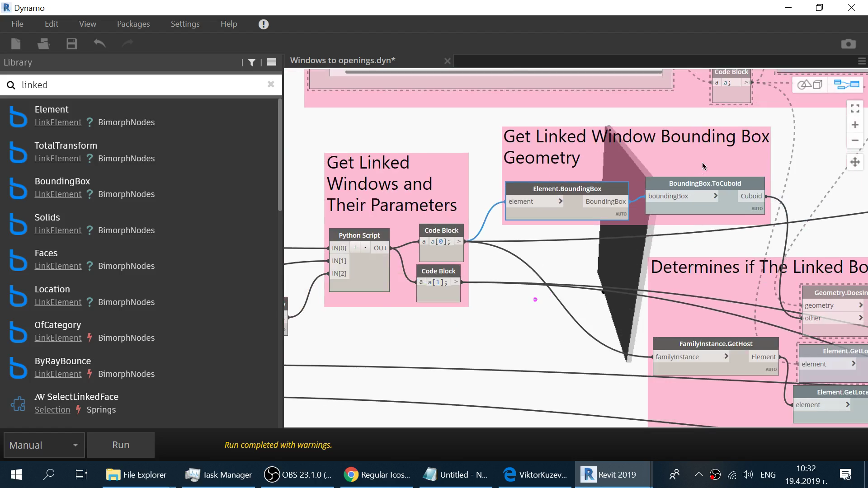Click the New file toolbar icon
The width and height of the screenshot is (868, 488).
tap(16, 44)
